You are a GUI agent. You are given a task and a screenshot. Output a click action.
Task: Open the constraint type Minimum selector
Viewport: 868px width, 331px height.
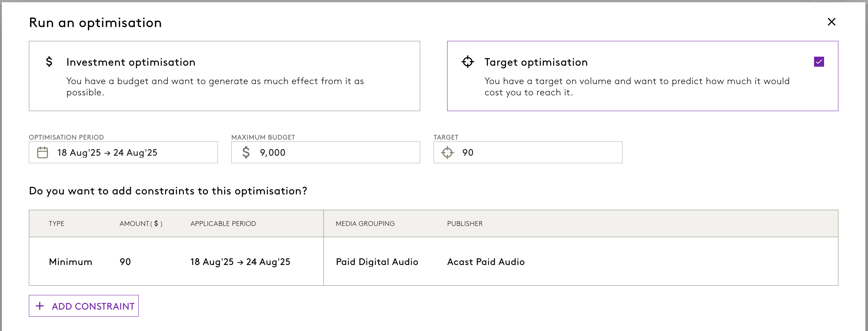[x=70, y=262]
